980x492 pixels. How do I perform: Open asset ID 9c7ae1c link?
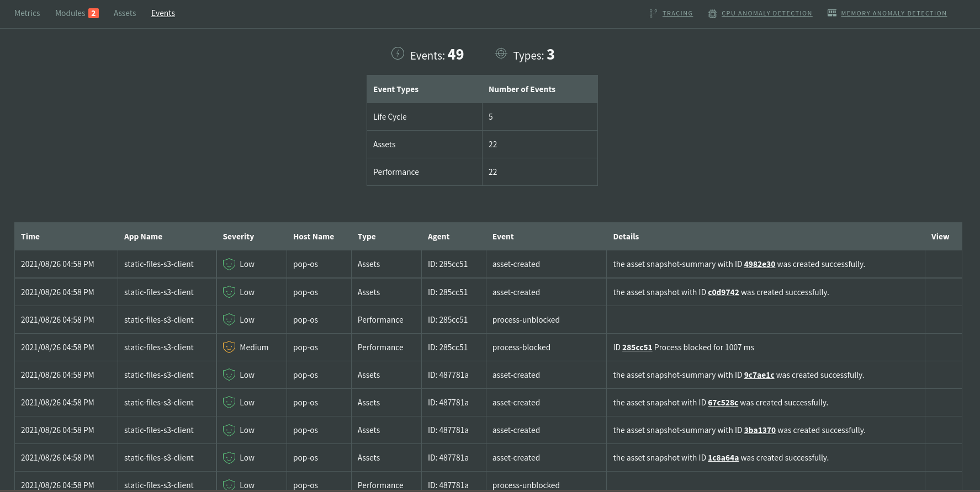759,375
